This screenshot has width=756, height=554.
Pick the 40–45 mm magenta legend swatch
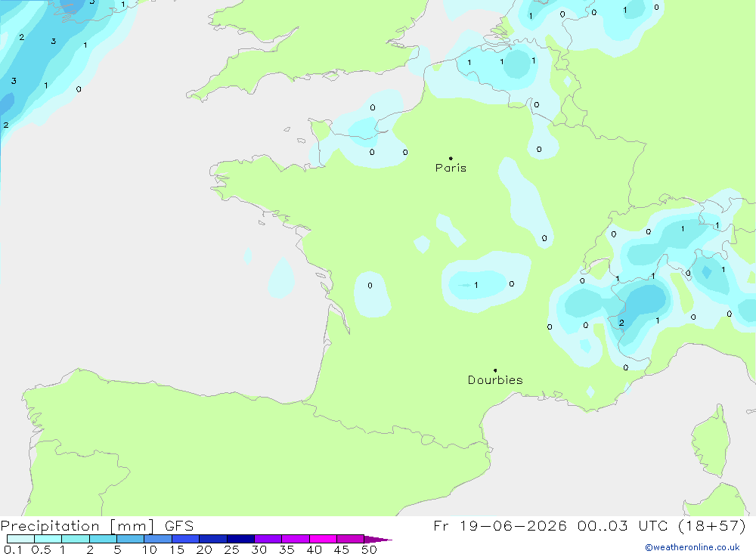[x=323, y=539]
